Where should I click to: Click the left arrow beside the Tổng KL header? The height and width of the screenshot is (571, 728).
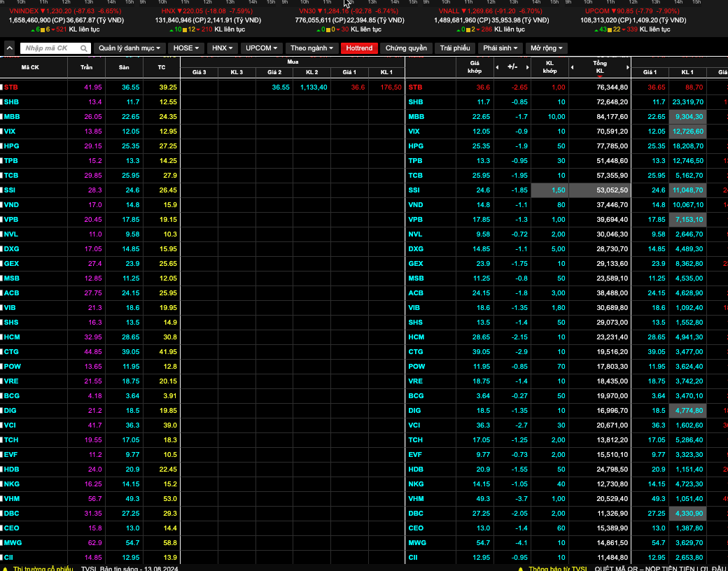(573, 67)
